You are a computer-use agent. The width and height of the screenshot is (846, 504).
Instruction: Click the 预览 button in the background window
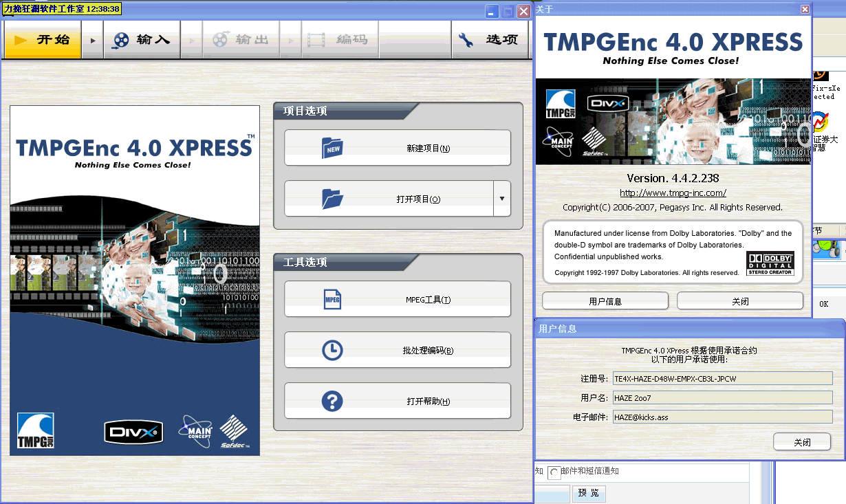pyautogui.click(x=589, y=493)
